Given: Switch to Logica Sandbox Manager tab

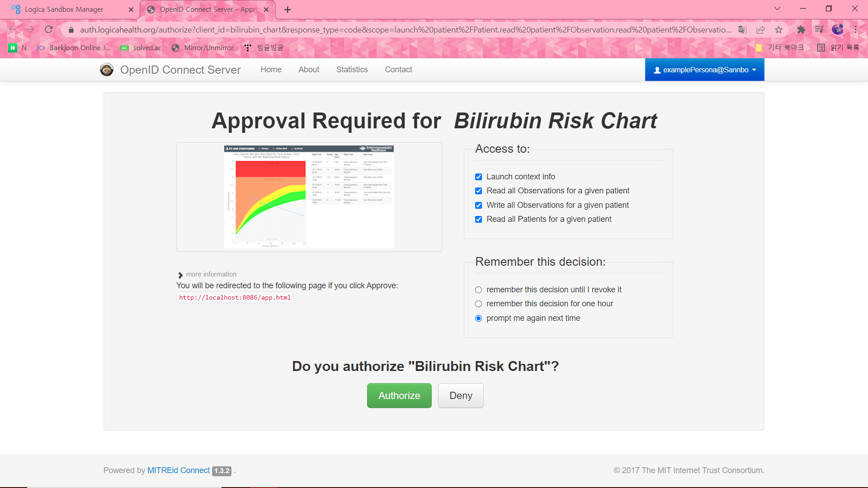Looking at the screenshot, I should click(x=64, y=9).
